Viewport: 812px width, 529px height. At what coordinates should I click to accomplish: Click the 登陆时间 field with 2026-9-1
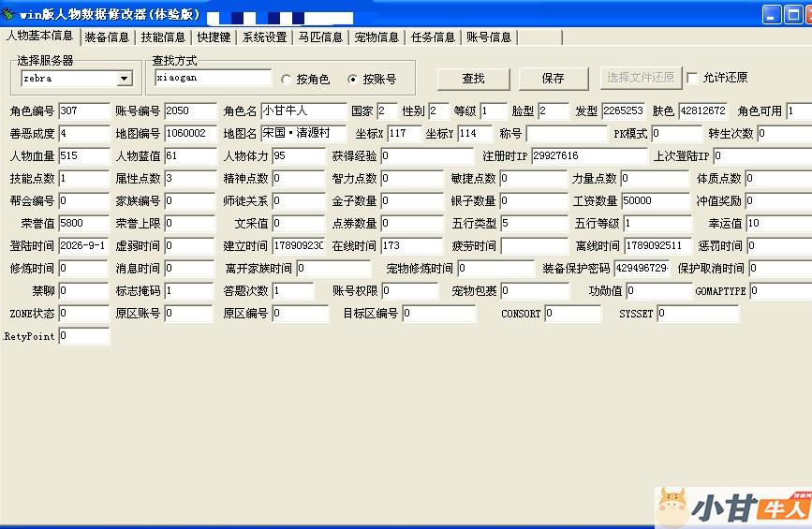(82, 246)
